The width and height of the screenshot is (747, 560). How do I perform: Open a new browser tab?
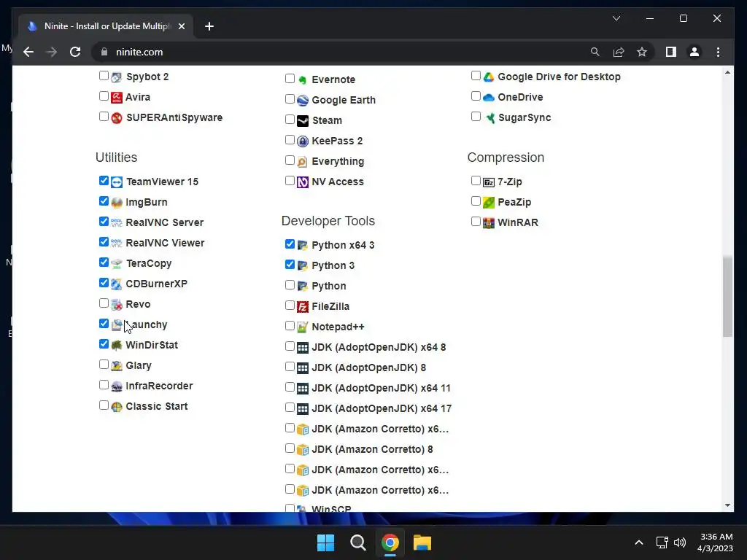point(209,26)
